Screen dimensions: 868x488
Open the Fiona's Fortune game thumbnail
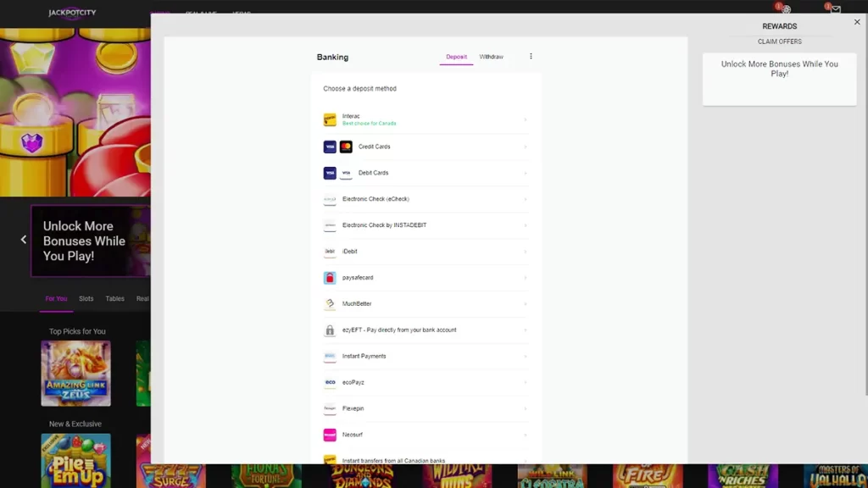click(266, 476)
